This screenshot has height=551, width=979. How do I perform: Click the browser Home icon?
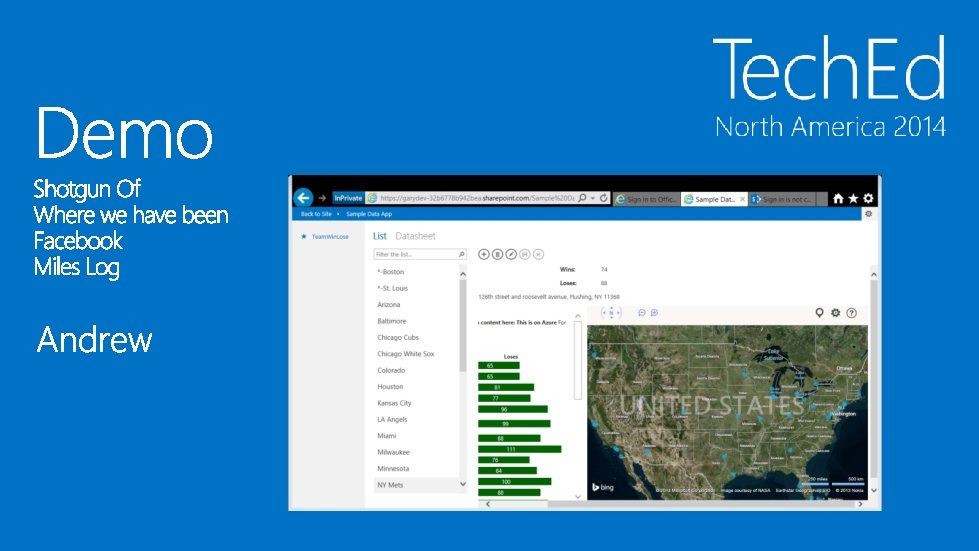coord(838,198)
